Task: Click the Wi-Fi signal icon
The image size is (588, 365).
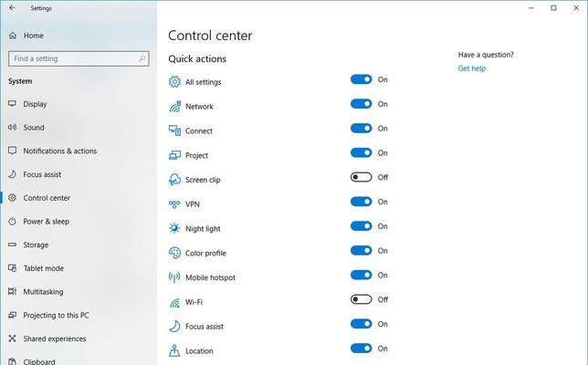Action: pos(174,302)
